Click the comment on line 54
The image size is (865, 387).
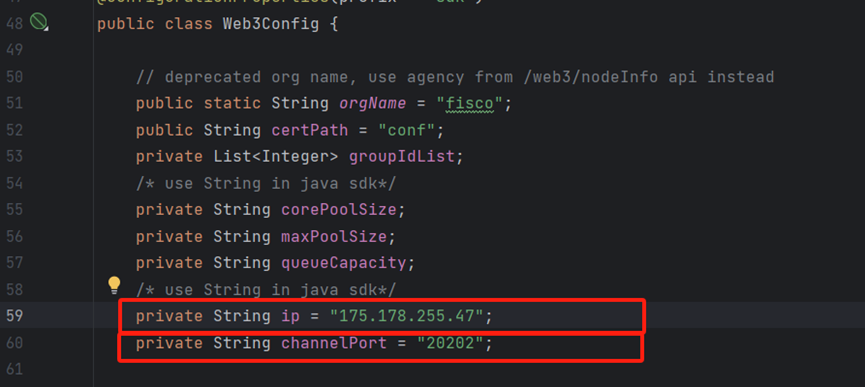click(266, 183)
